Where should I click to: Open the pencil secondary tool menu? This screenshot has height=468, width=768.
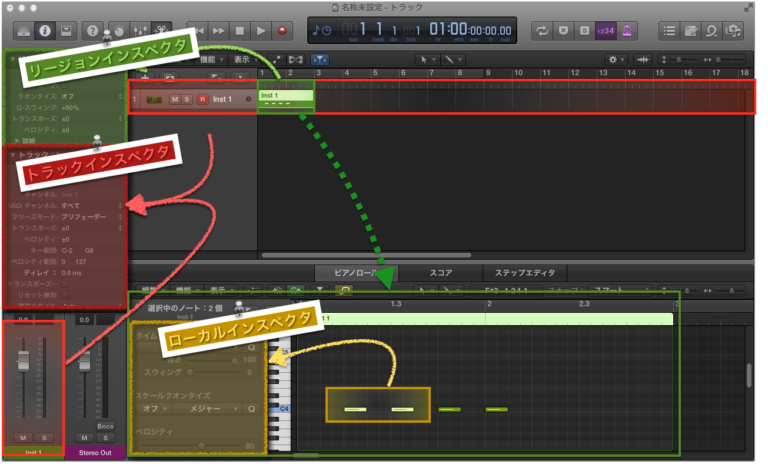point(453,59)
